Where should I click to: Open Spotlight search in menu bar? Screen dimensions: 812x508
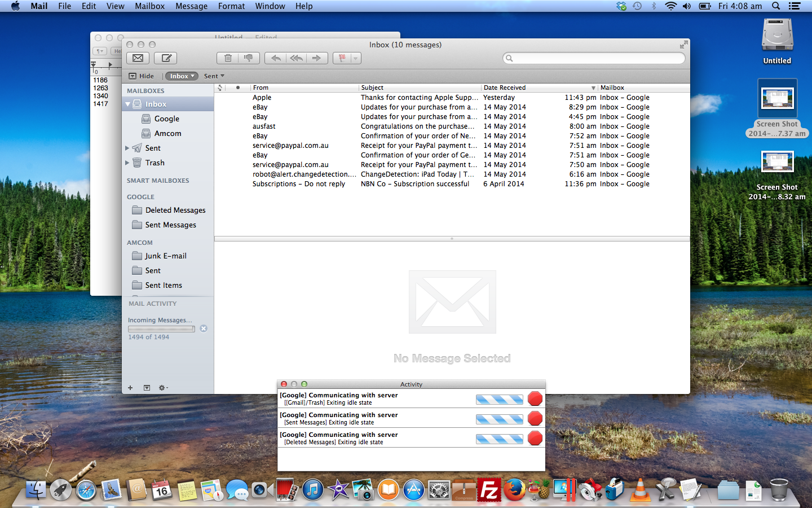pyautogui.click(x=776, y=6)
